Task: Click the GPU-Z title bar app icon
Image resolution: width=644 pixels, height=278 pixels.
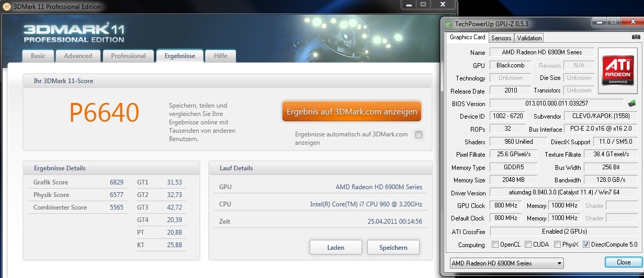Action: pos(448,24)
